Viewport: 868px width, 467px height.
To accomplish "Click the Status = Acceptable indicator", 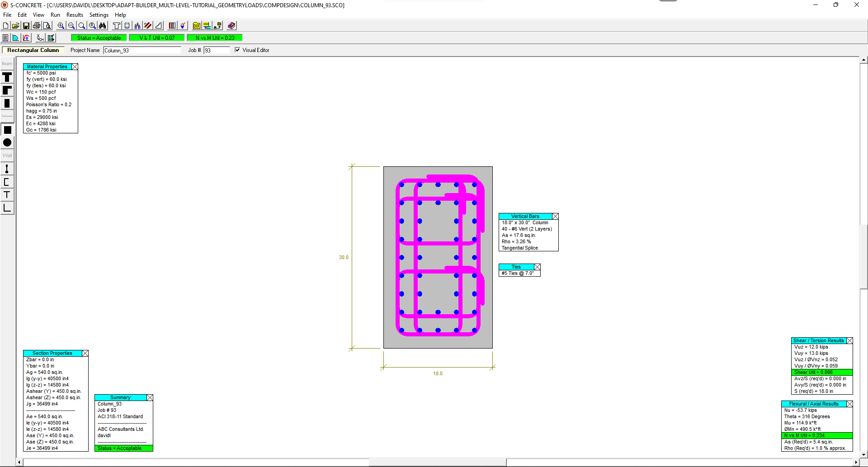I will coord(99,38).
